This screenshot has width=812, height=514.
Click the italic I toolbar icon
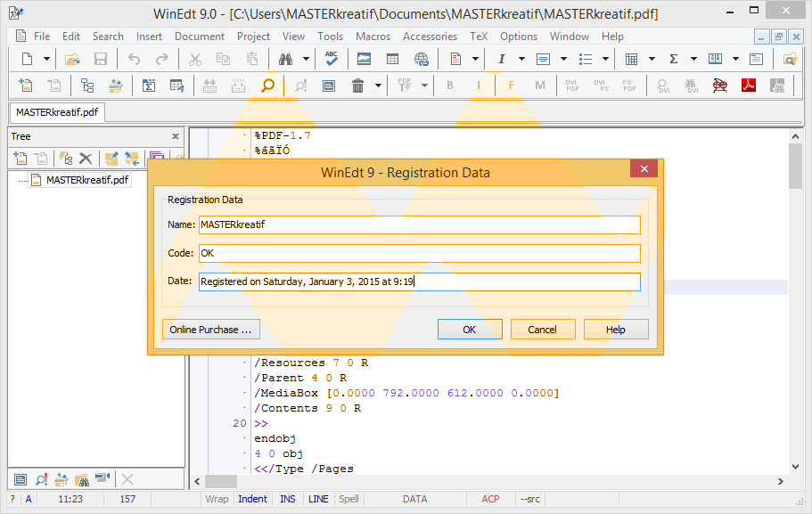[501, 59]
